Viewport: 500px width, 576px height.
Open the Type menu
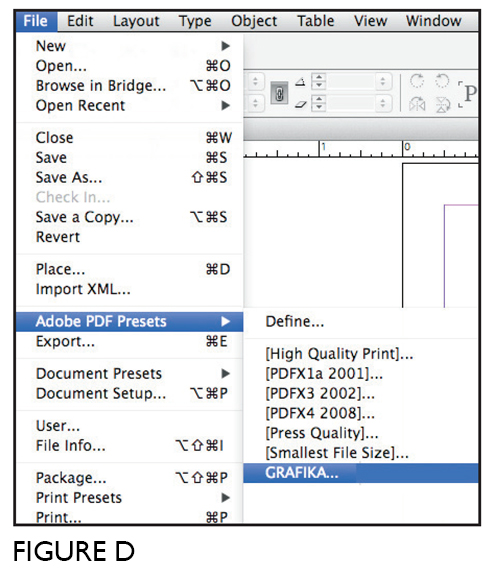coord(195,21)
